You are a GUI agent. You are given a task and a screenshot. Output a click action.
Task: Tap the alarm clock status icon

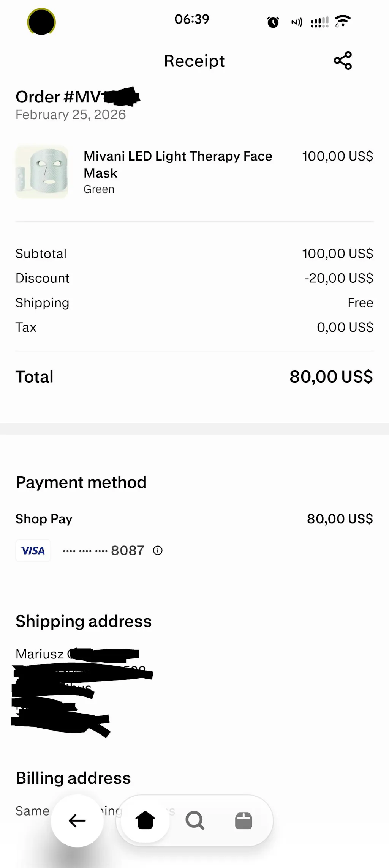273,22
